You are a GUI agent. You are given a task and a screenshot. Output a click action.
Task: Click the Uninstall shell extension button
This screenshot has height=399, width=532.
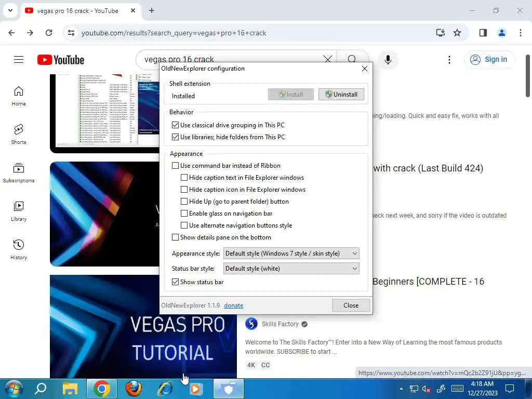[x=341, y=95]
